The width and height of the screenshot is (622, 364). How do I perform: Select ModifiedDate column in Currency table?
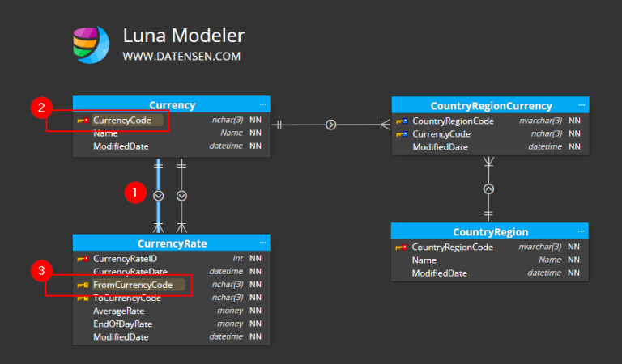click(x=172, y=146)
